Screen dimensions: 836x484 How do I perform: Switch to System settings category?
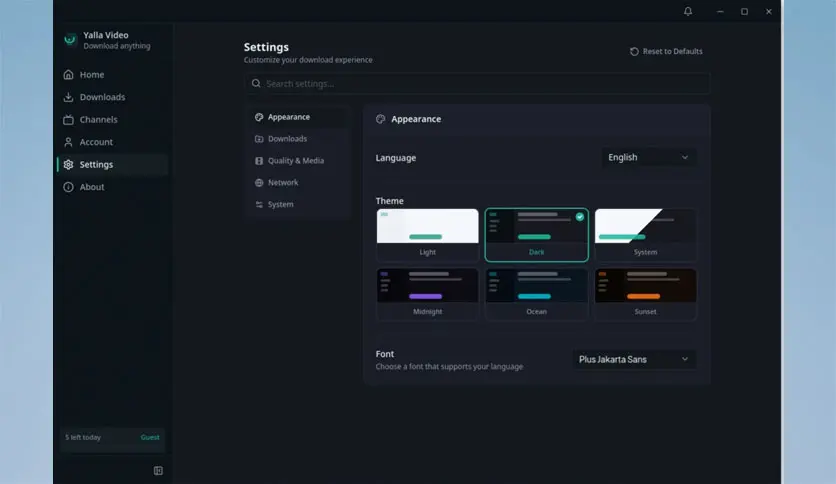(299, 204)
